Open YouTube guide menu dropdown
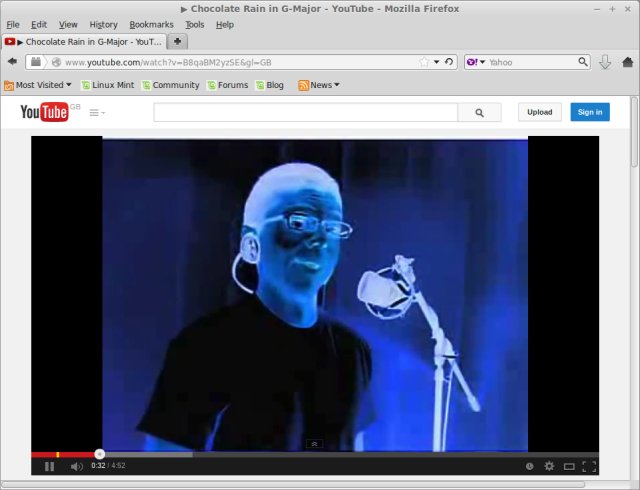 click(97, 112)
